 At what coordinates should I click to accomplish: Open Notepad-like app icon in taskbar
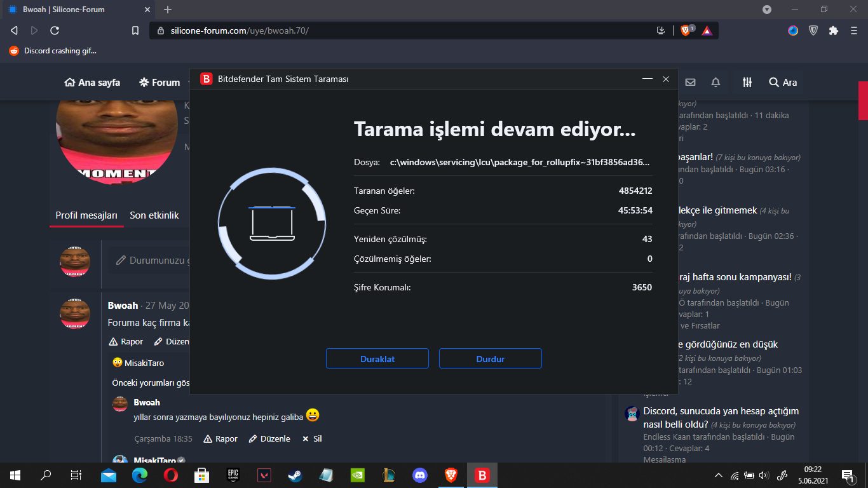point(326,475)
